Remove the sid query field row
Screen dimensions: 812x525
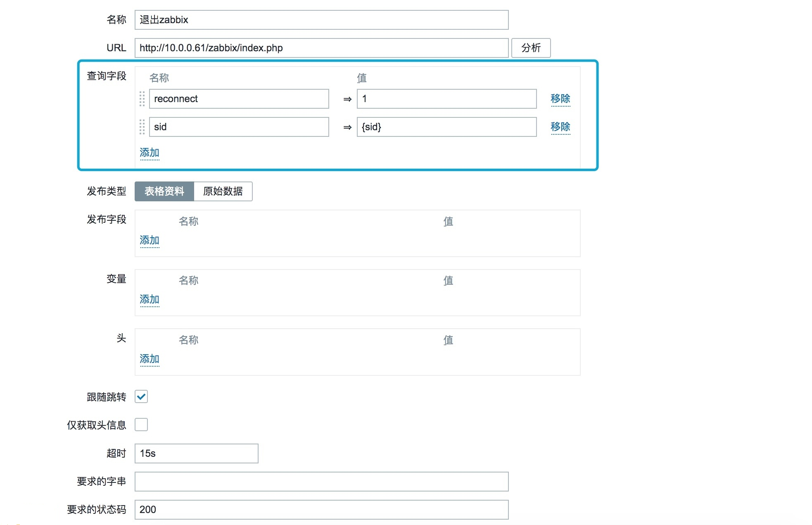coord(560,127)
